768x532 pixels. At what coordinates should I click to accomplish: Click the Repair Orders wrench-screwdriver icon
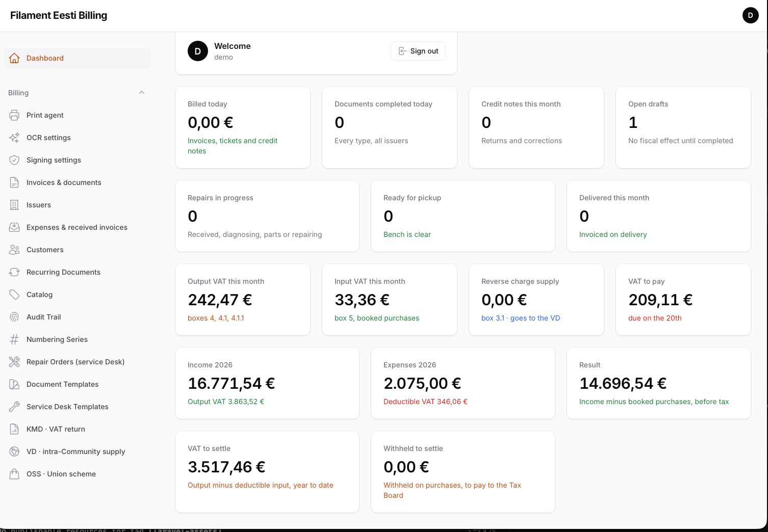coord(14,362)
